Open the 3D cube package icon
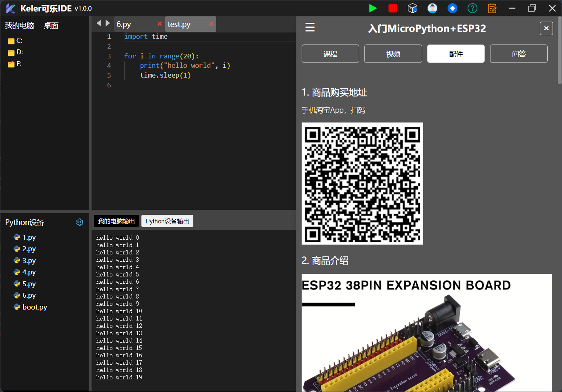 (412, 8)
